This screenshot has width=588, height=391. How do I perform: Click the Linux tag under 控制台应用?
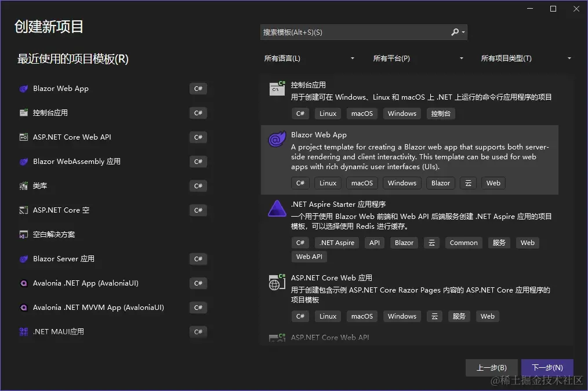pos(327,113)
